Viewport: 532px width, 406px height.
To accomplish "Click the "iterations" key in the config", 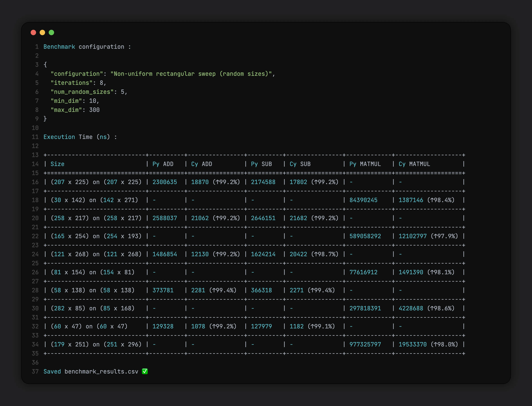I will 71,83.
